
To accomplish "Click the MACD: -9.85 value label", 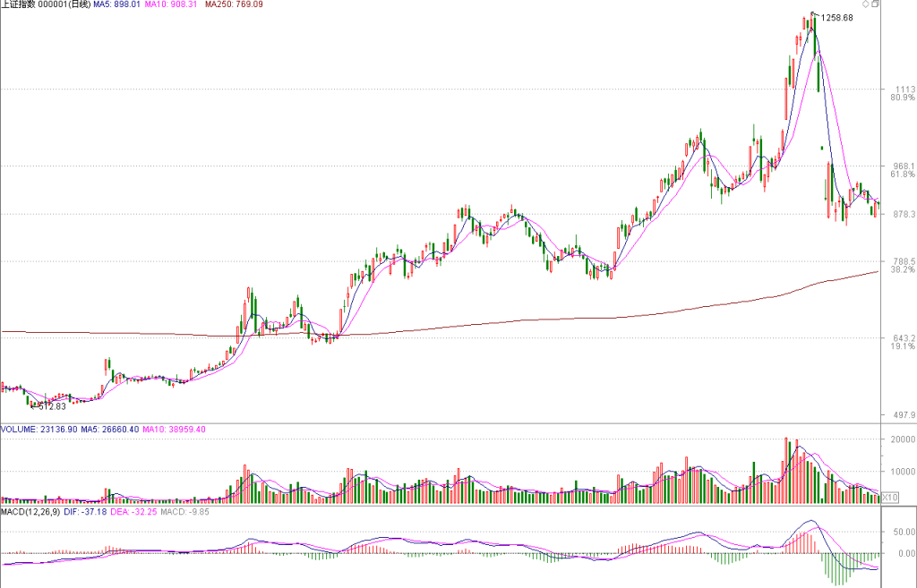I will click(184, 511).
